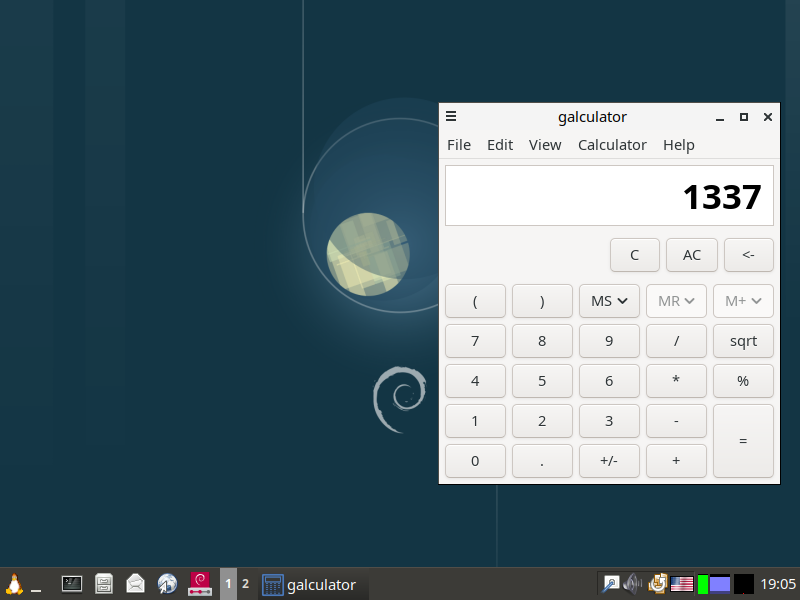800x600 pixels.
Task: Open the file manager taskbar icon
Action: point(104,584)
